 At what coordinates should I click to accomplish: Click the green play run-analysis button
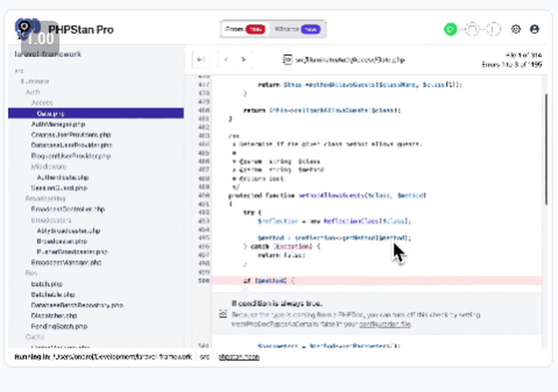(x=450, y=29)
